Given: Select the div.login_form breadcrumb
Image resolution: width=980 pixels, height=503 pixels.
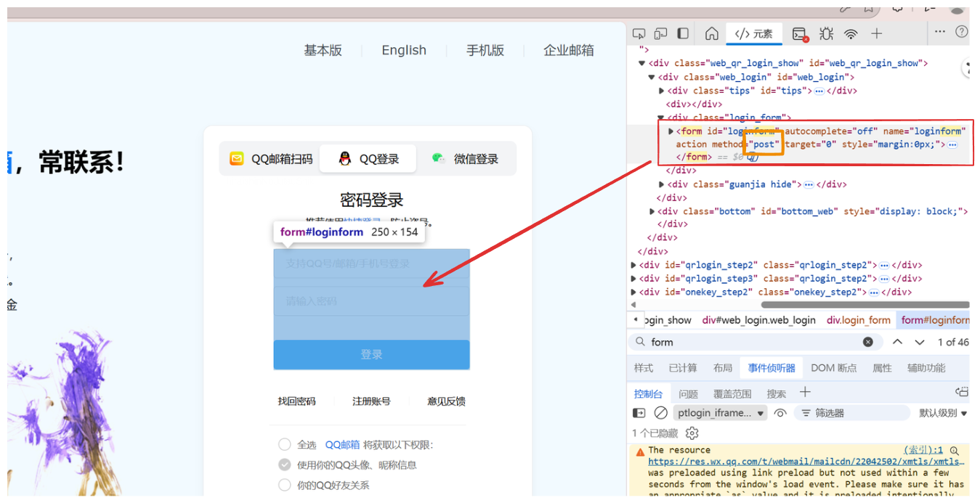Looking at the screenshot, I should 858,319.
